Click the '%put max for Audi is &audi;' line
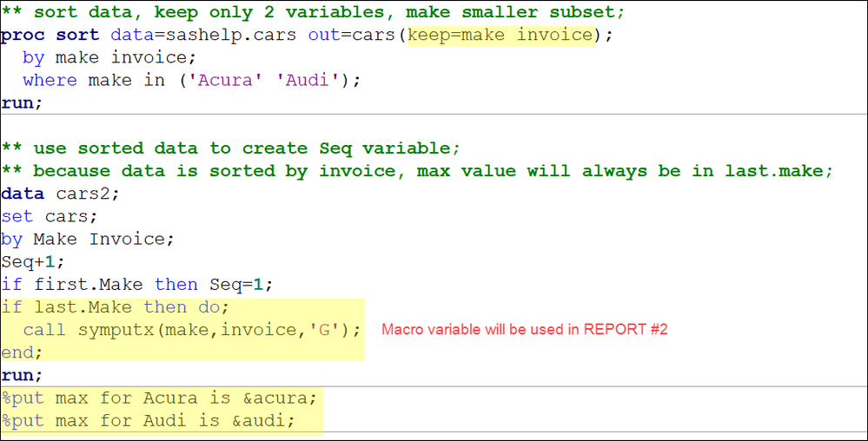Screen dimensions: 868x441 click(149, 420)
